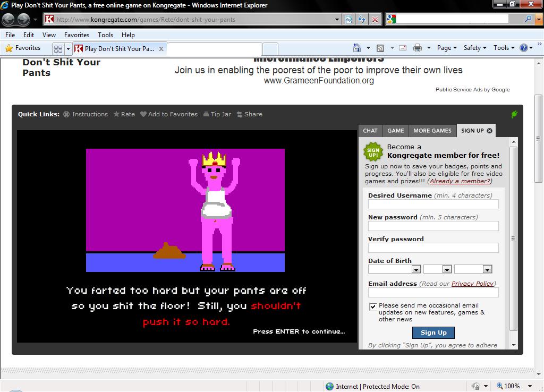Click the RSS feeds icon

pos(380,48)
